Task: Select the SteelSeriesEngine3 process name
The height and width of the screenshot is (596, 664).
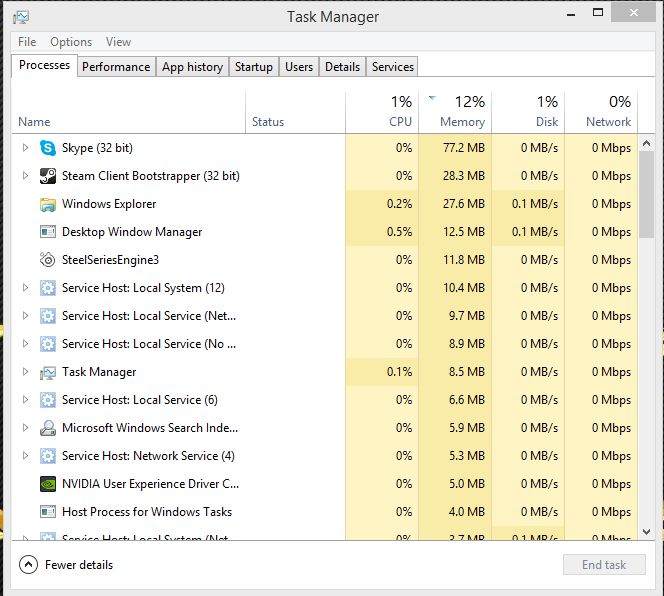Action: [111, 260]
